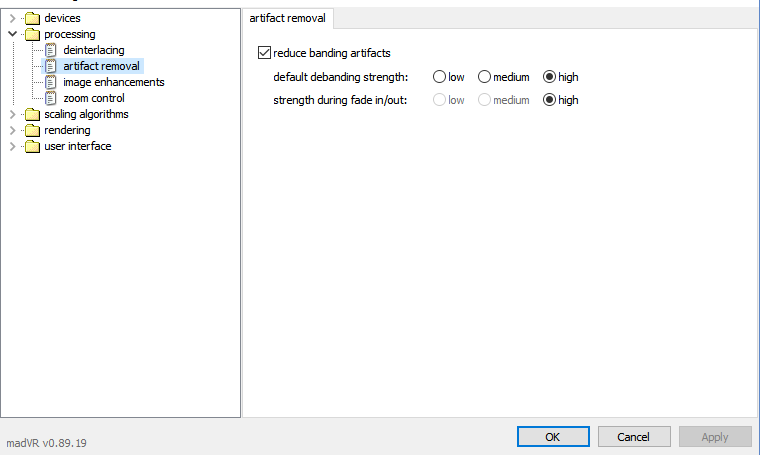Select the artifact removal tab
This screenshot has height=455, width=760.
coord(287,18)
